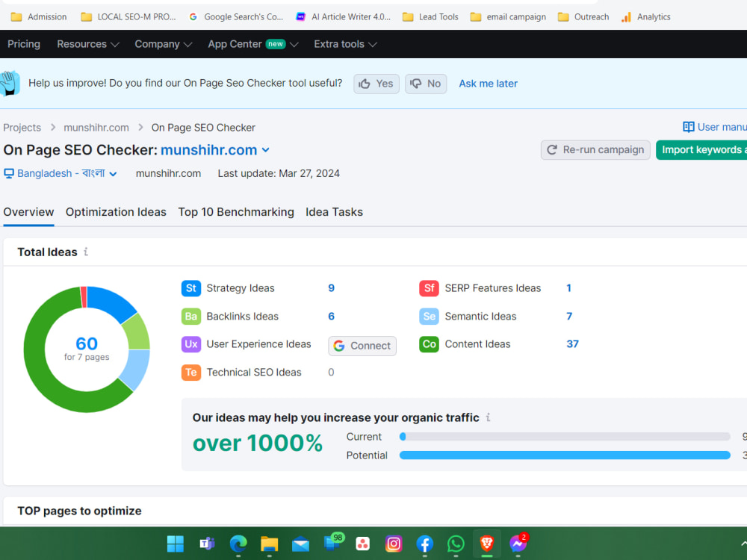Click the Te Technical SEO Ideas icon

191,373
